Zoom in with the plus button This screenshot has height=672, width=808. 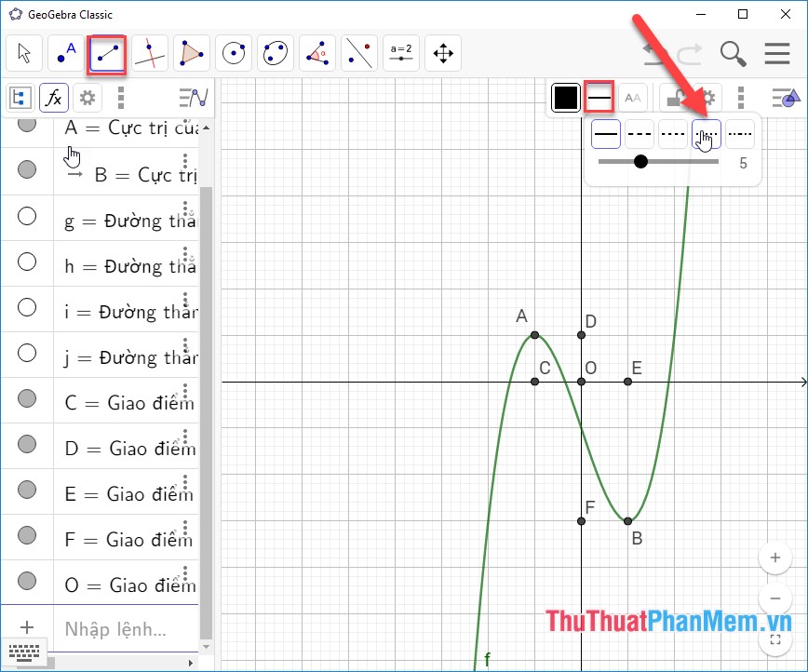click(x=775, y=558)
